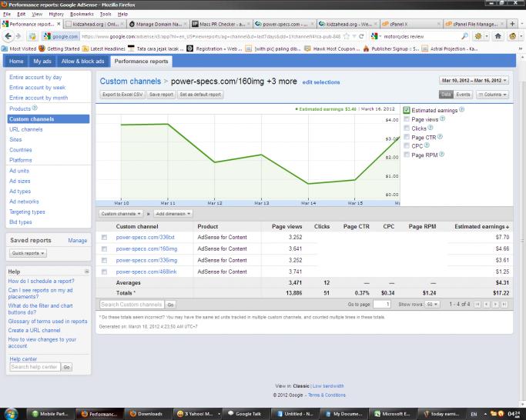Open the URL channels report link
This screenshot has width=526, height=420.
coord(26,129)
